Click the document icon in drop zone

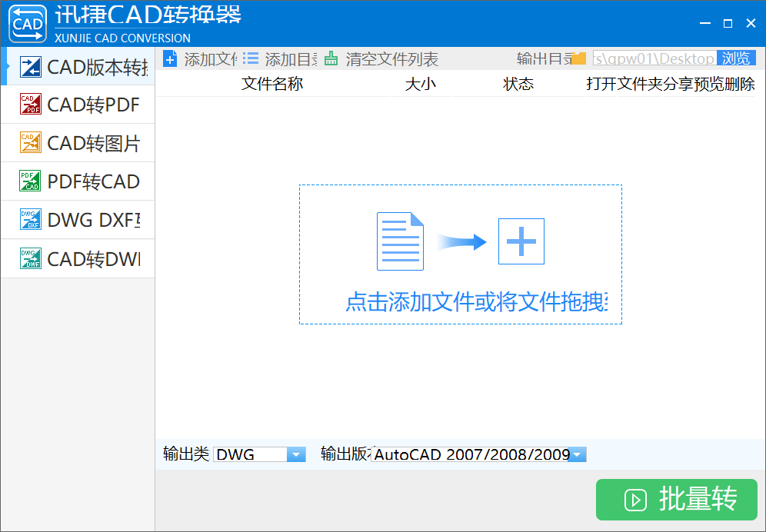[x=400, y=241]
